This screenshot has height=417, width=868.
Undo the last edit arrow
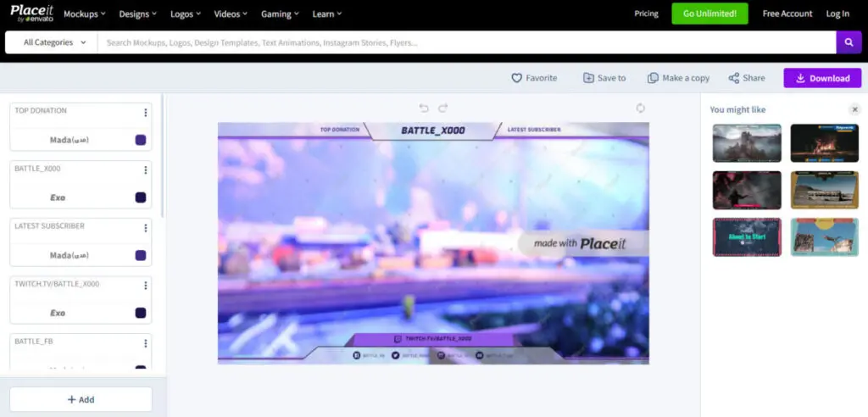(424, 108)
